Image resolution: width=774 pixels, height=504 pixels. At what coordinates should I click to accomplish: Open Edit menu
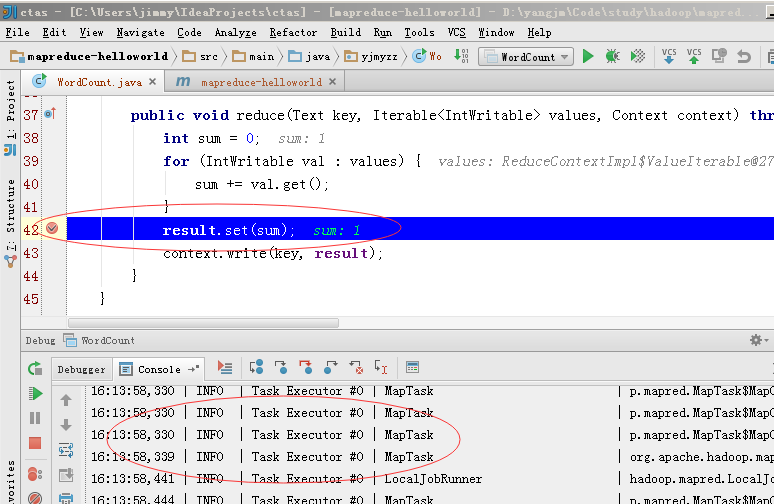coord(54,33)
